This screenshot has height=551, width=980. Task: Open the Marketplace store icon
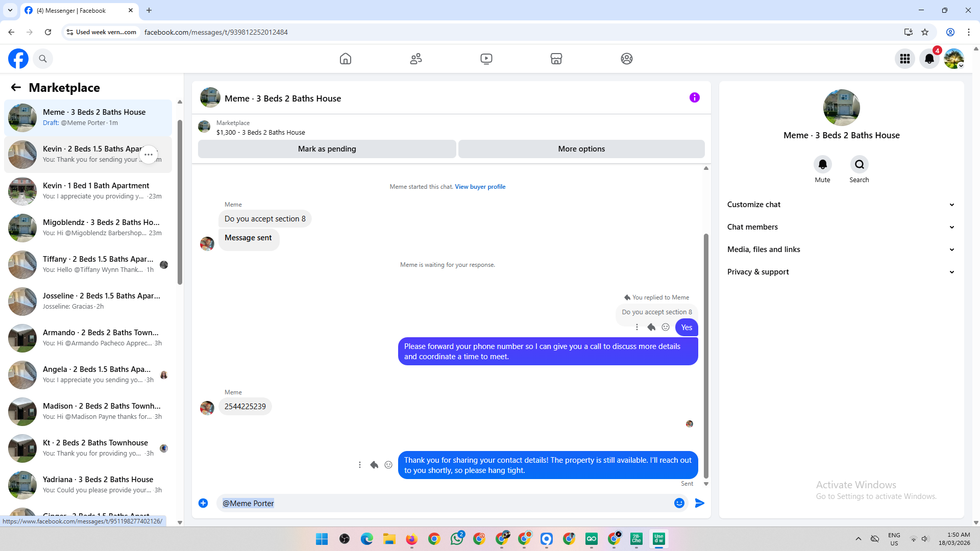click(556, 59)
